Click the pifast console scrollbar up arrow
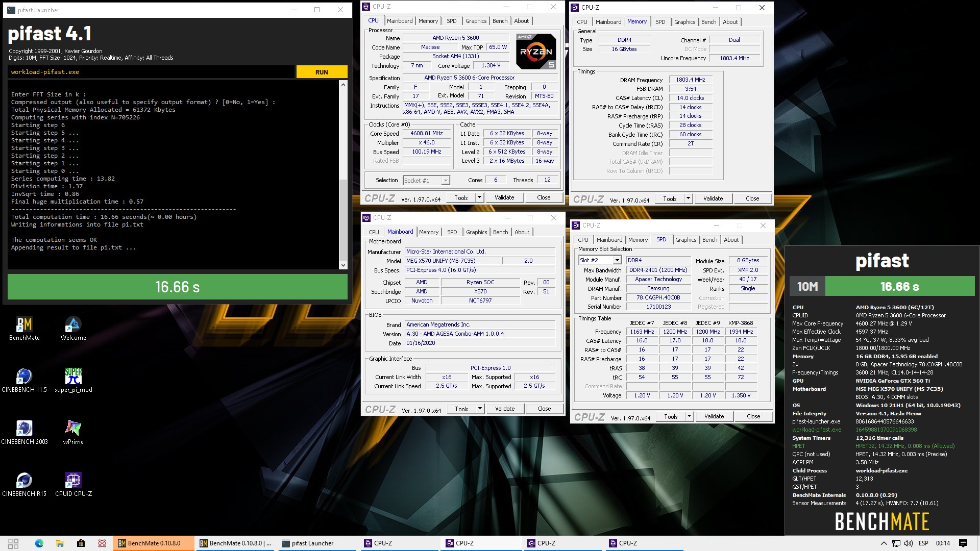This screenshot has width=980, height=551. (343, 85)
